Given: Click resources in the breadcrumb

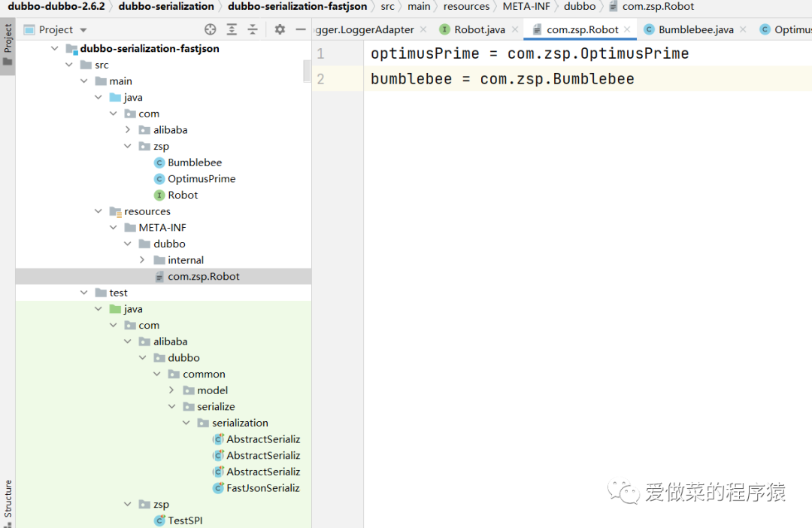Looking at the screenshot, I should [466, 6].
